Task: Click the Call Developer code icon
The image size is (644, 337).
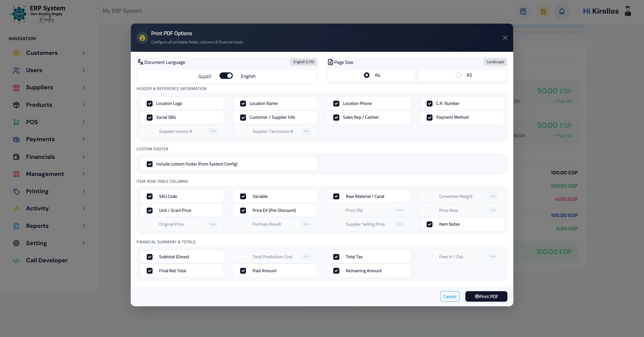Action: [16, 260]
